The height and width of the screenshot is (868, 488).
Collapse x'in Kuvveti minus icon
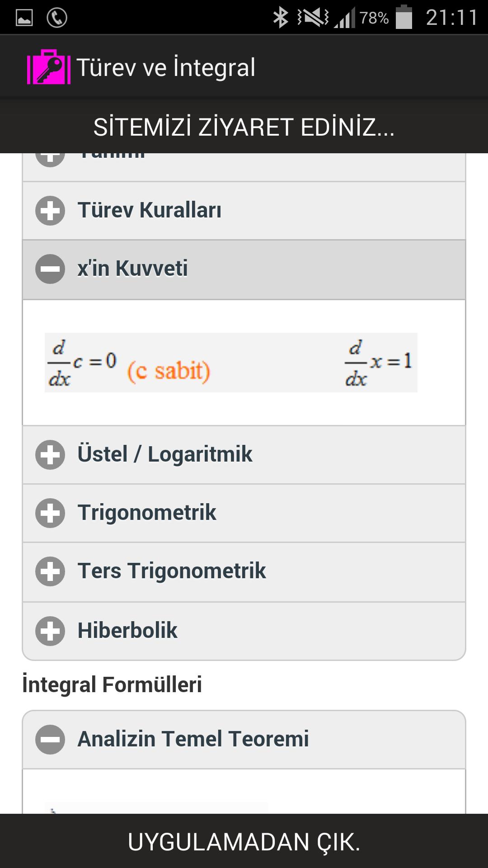pos(50,269)
